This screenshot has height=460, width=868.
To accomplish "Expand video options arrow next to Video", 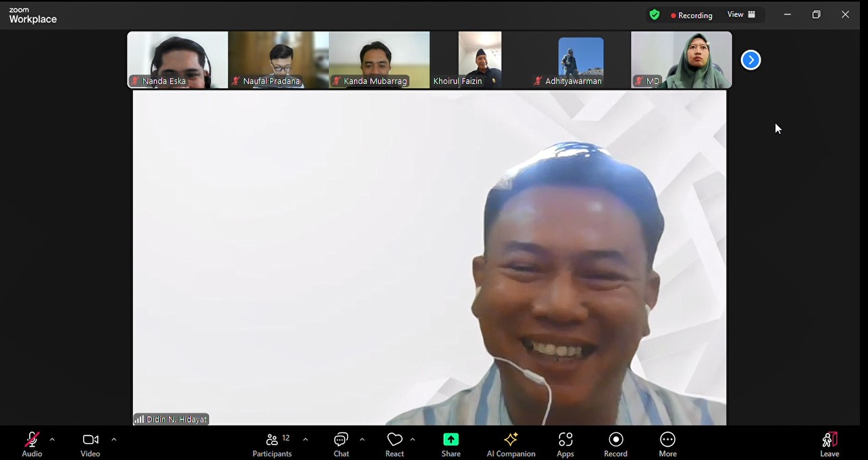I will [x=113, y=440].
